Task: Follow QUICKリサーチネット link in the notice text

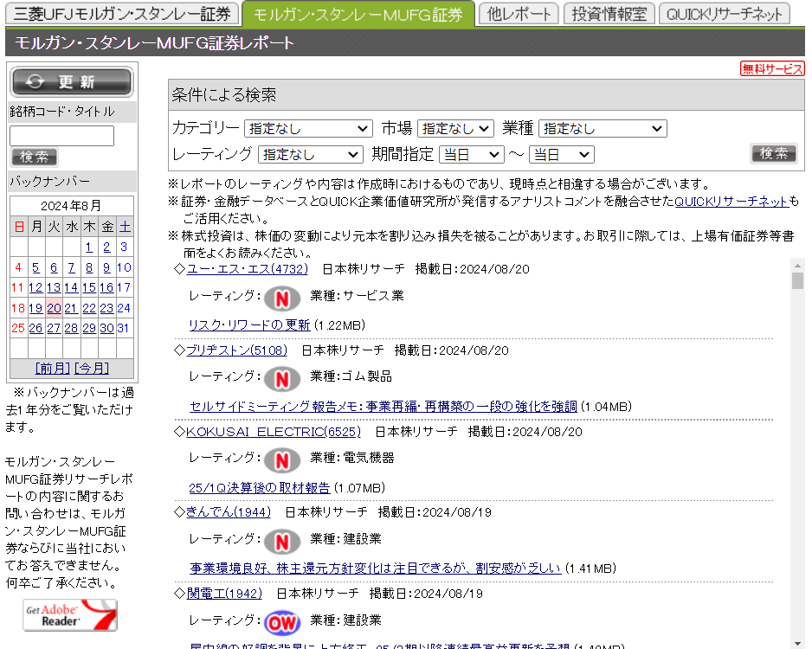Action: (731, 202)
